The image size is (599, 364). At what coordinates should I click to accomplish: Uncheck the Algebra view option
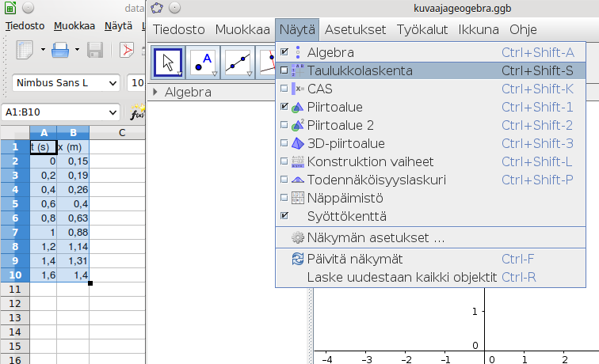284,52
